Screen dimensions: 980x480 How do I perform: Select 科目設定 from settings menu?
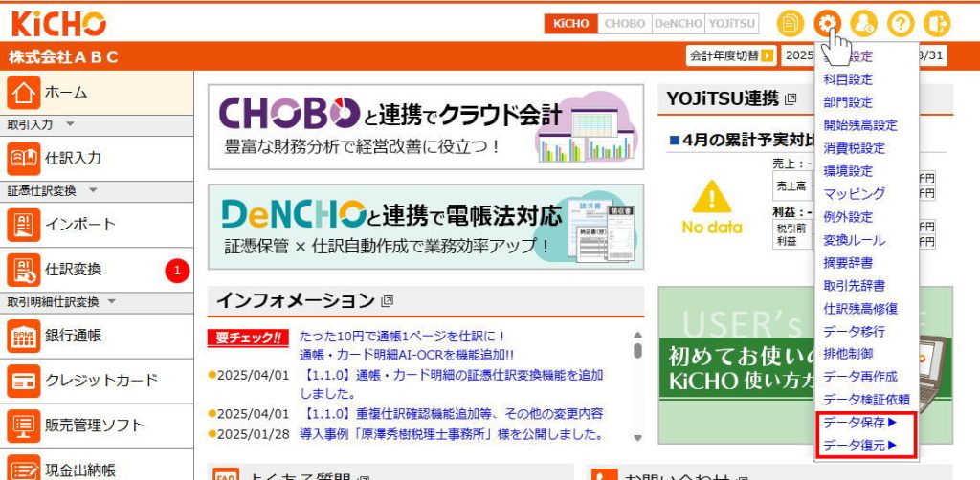click(848, 79)
